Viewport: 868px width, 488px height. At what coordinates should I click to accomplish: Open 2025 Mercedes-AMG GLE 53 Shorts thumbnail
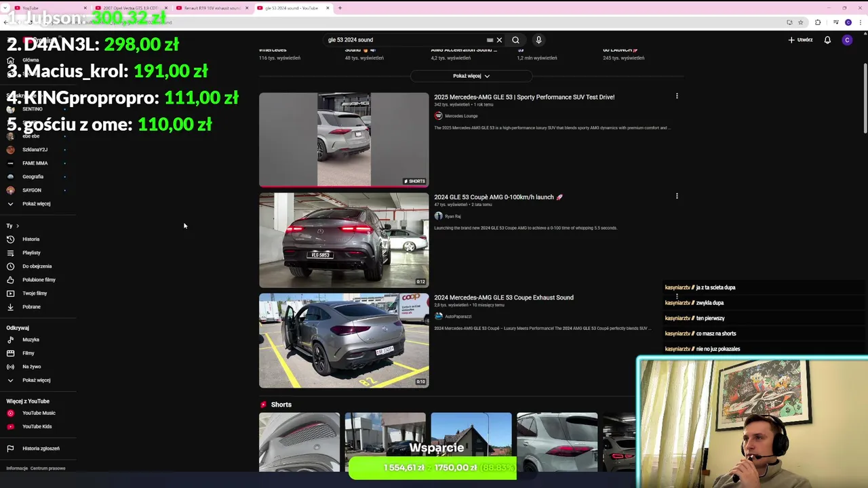tap(344, 140)
